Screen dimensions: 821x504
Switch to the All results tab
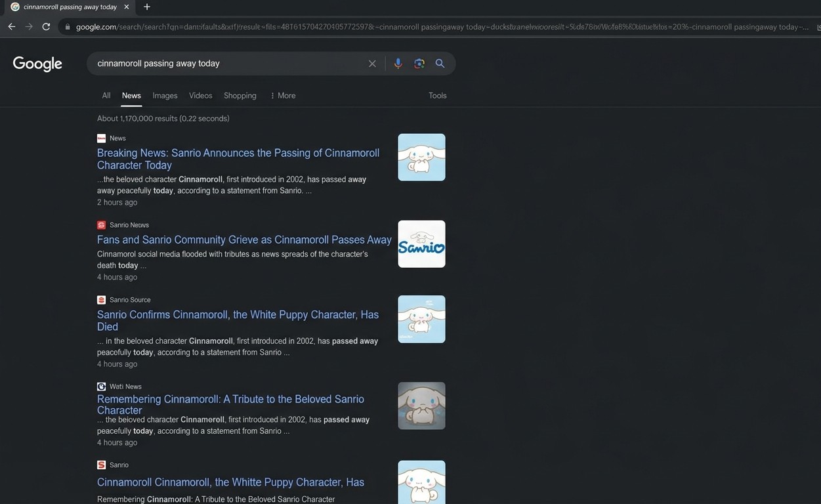[x=106, y=96]
